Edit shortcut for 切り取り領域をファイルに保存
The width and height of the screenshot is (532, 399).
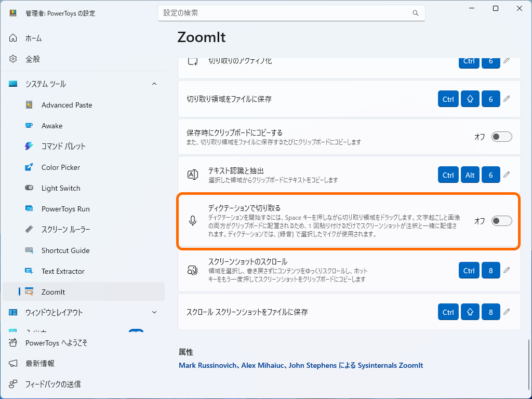point(507,99)
